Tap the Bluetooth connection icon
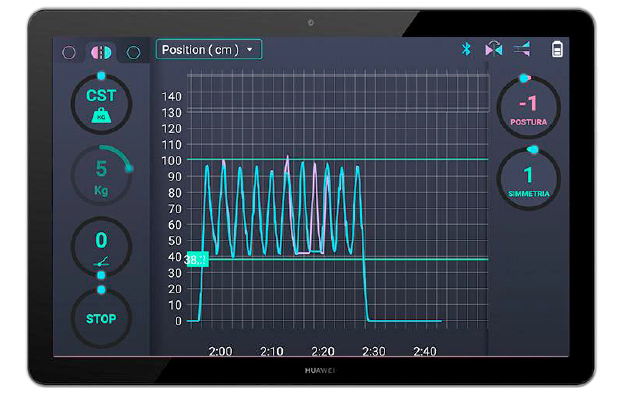Image resolution: width=620 pixels, height=398 pixels. 467,49
